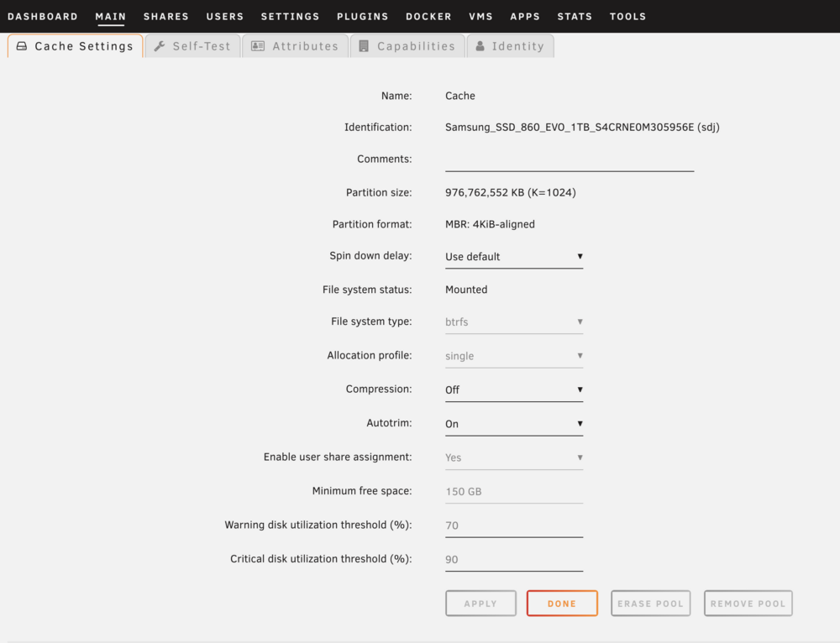Click Critical disk utilization threshold field
The image size is (840, 643).
[x=514, y=560]
